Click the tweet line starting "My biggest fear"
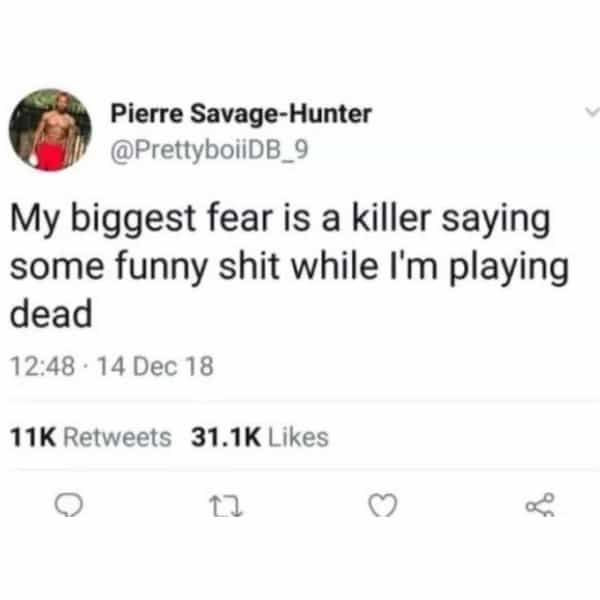This screenshot has width=600, height=600. [x=280, y=219]
